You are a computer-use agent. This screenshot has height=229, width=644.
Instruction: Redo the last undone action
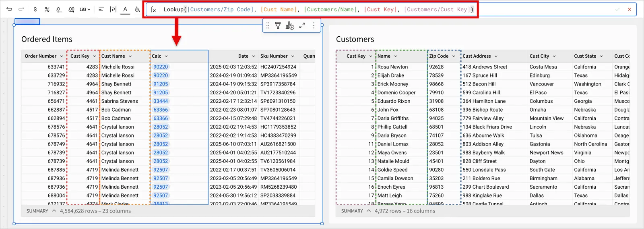(21, 9)
